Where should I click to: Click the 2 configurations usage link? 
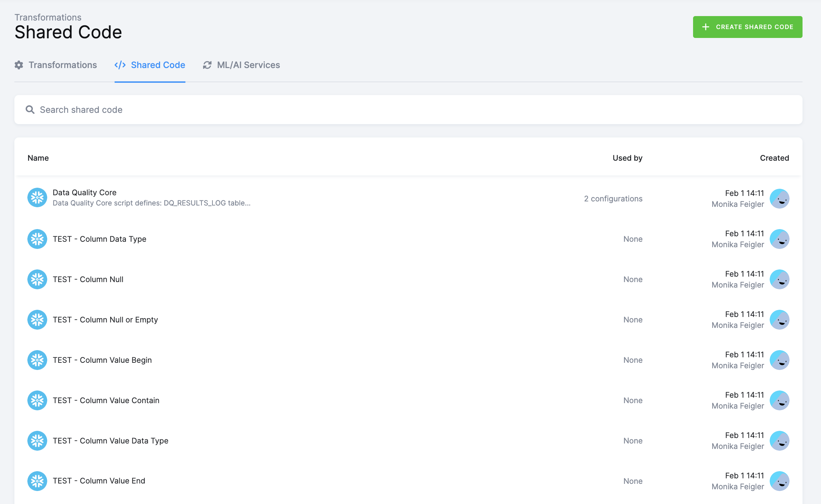[x=613, y=199]
